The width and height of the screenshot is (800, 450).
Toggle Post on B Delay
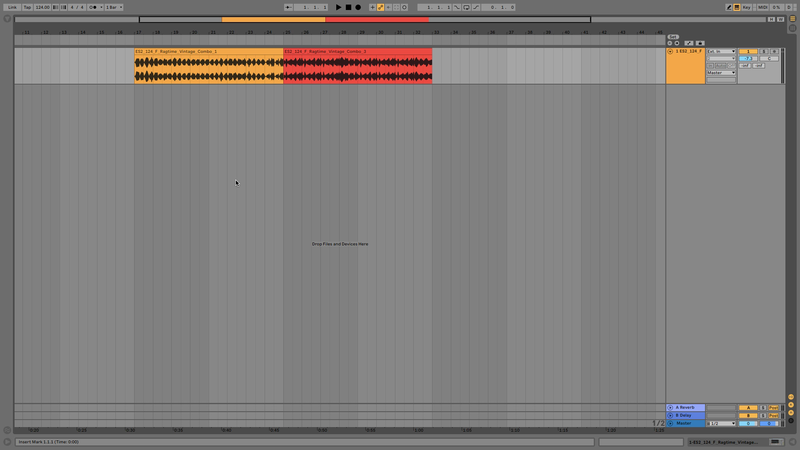pyautogui.click(x=773, y=415)
